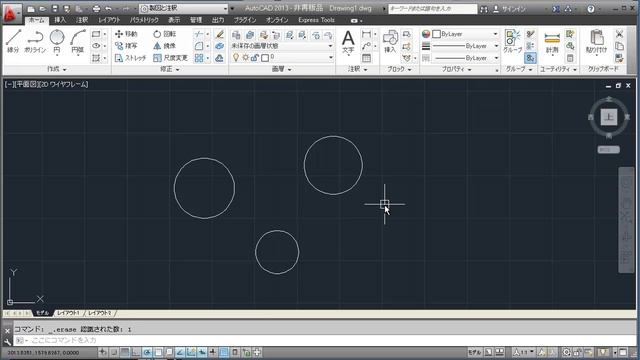Toggle Infer constraints in status bar
The height and width of the screenshot is (360, 640).
coord(103,352)
